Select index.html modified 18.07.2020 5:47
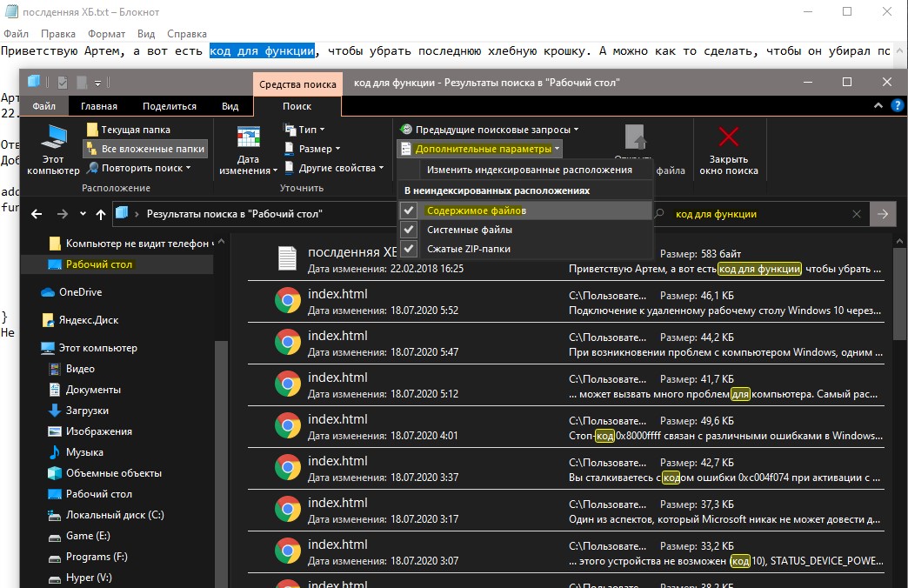 pyautogui.click(x=566, y=344)
